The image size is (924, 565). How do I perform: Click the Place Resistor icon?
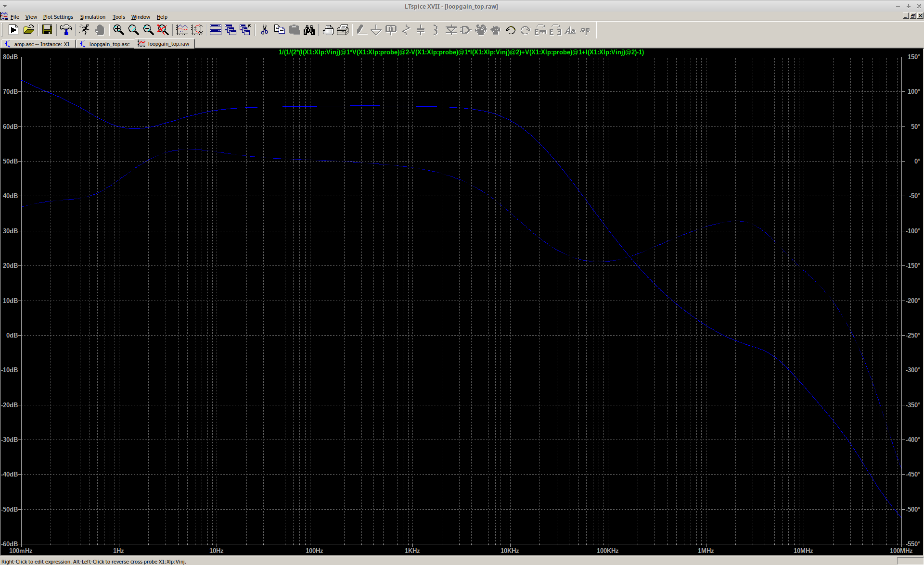(406, 30)
